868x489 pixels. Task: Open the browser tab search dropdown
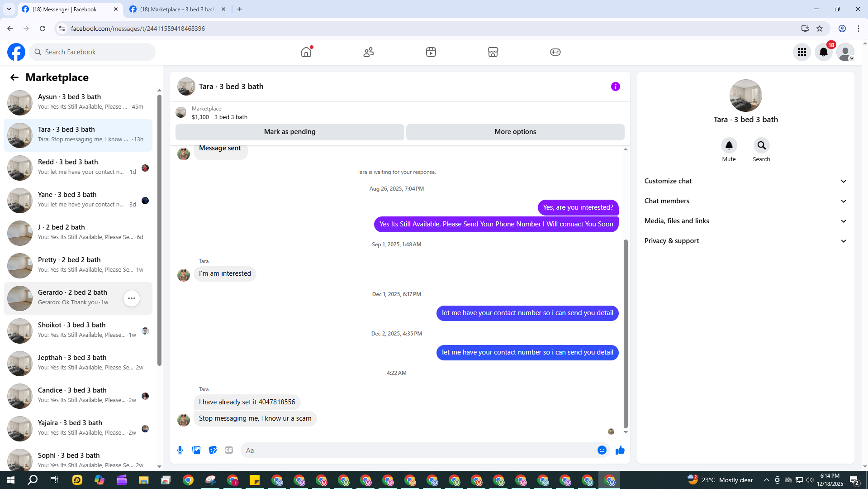9,9
